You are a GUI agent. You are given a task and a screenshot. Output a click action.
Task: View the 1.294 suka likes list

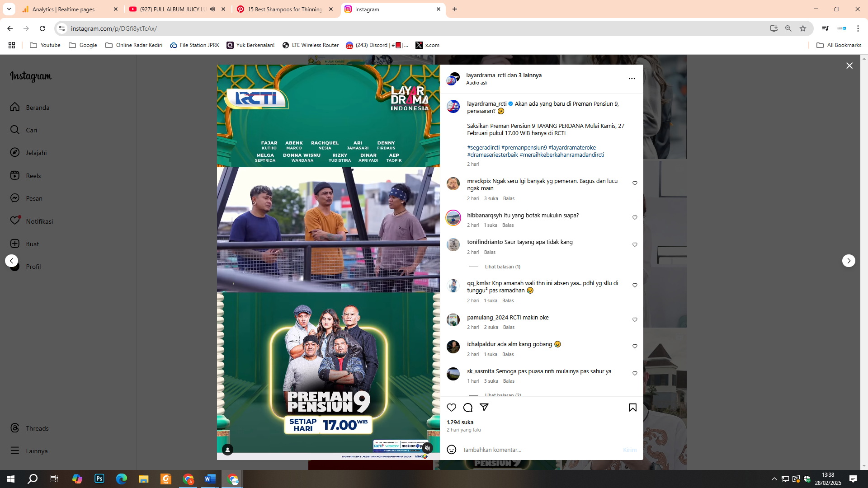point(460,422)
